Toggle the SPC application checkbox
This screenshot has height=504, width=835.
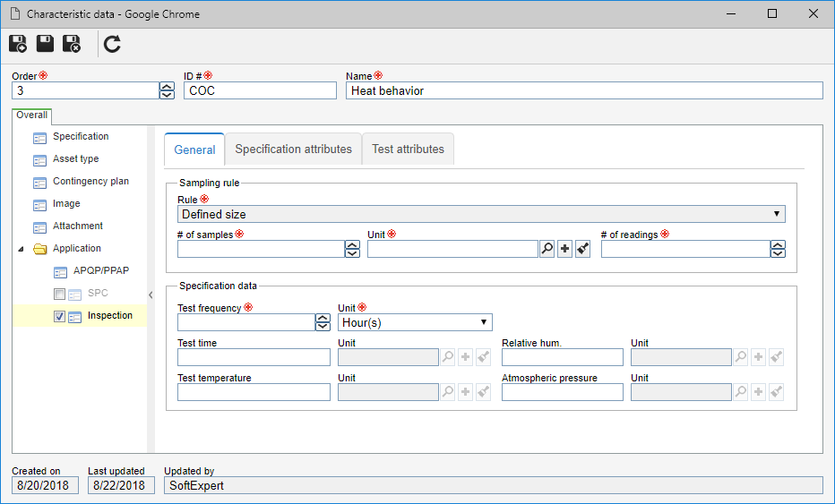[x=60, y=294]
